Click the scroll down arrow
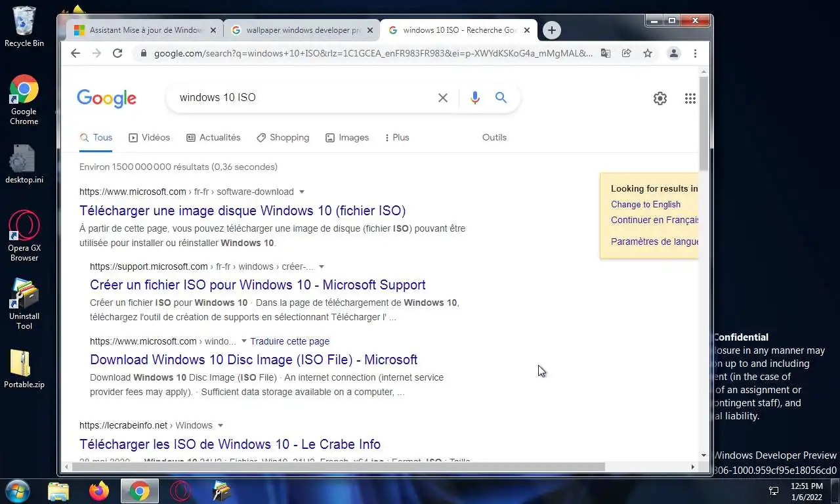 pos(703,455)
